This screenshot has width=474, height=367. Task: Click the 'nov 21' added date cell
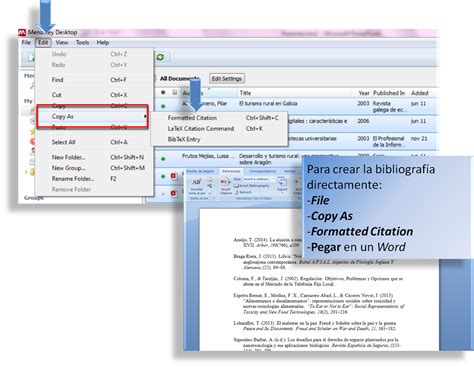419,138
